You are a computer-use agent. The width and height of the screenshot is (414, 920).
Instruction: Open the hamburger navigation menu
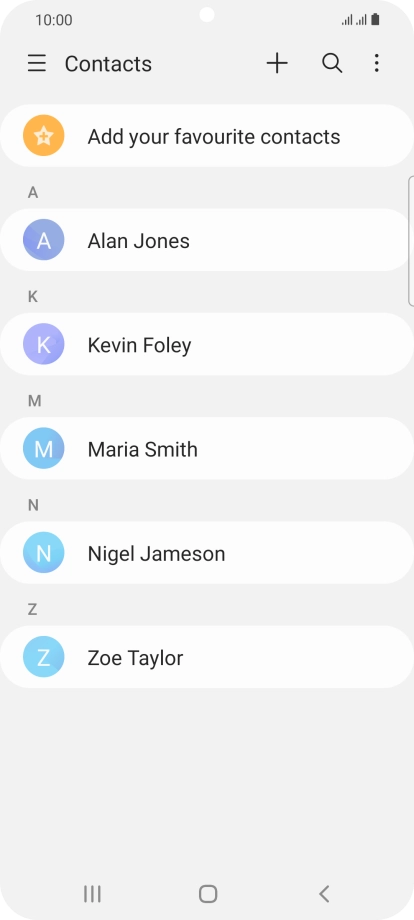37,63
